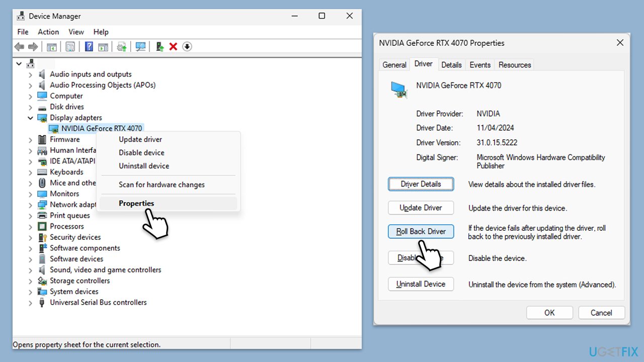Click the Add driver green arrow icon
Viewport: 644px width, 362px height.
coord(160,47)
